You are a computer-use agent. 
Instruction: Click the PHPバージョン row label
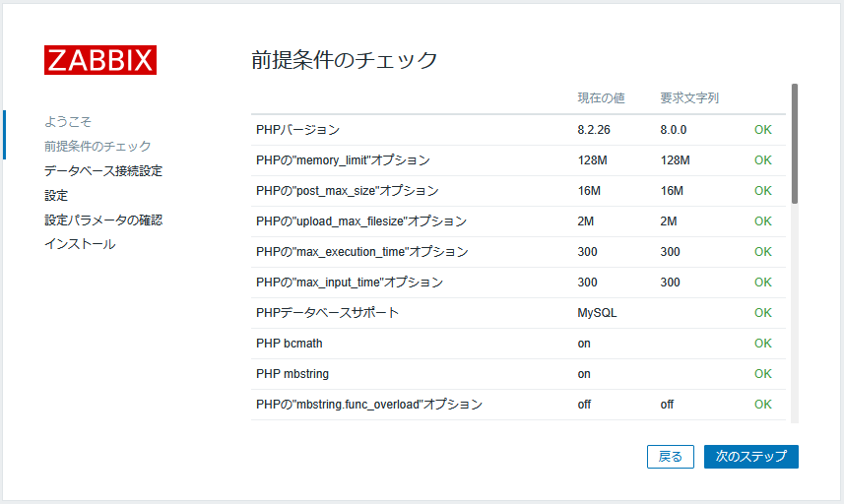tap(297, 130)
